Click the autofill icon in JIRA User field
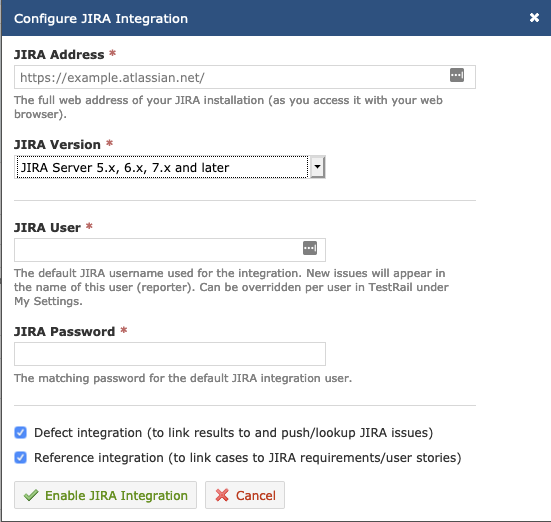The height and width of the screenshot is (522, 551). click(310, 248)
